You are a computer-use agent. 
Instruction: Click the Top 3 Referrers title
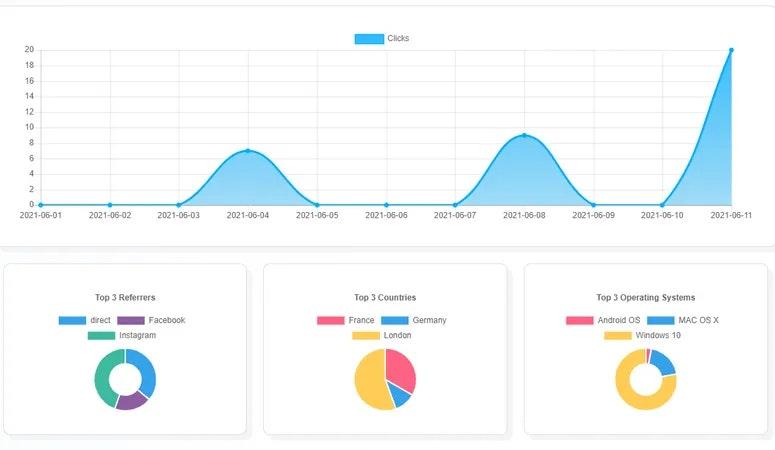click(125, 298)
